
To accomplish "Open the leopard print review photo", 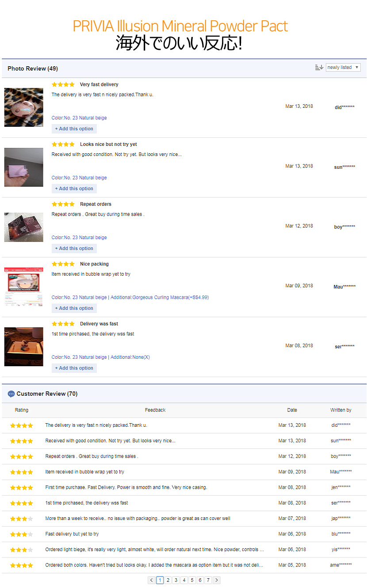I will pyautogui.click(x=24, y=107).
